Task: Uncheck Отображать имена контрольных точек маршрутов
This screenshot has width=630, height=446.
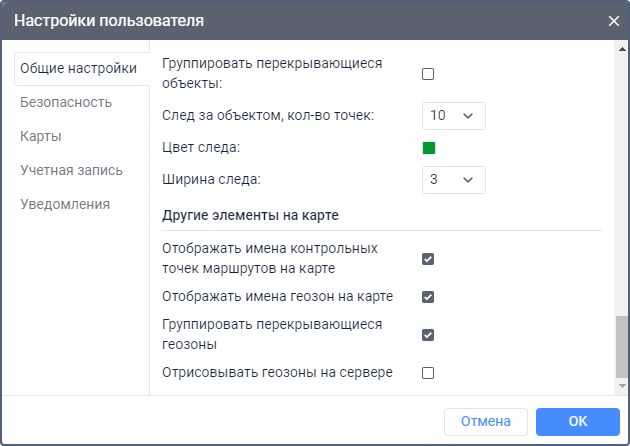Action: [428, 259]
